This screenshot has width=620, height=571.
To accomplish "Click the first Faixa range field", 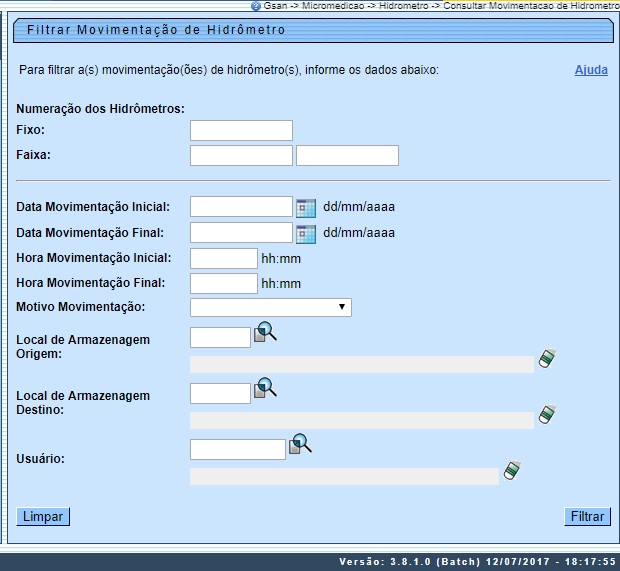I will click(241, 156).
